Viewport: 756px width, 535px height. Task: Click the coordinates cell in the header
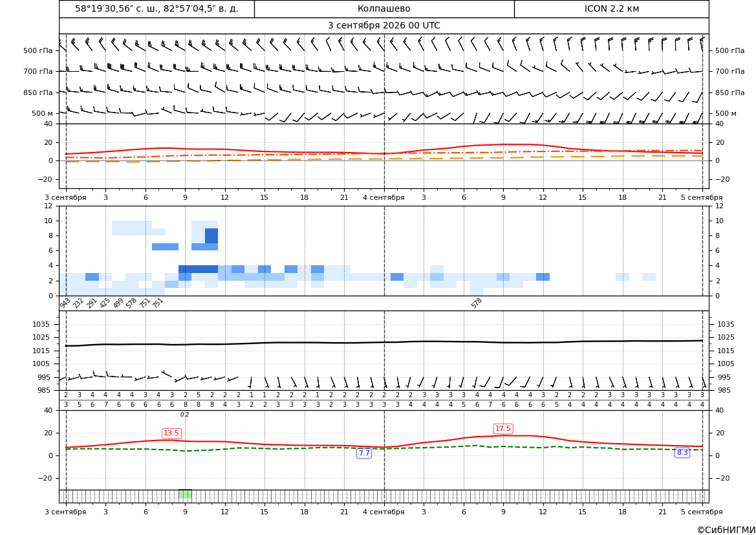[157, 8]
